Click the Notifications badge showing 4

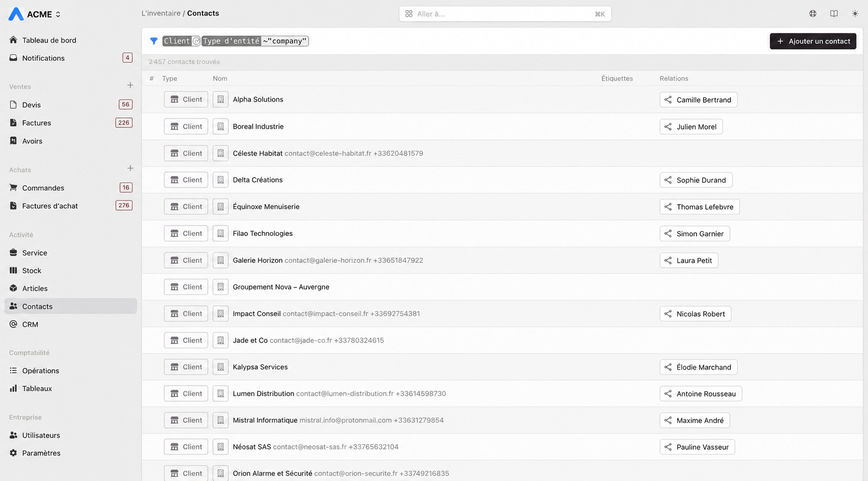click(x=127, y=58)
